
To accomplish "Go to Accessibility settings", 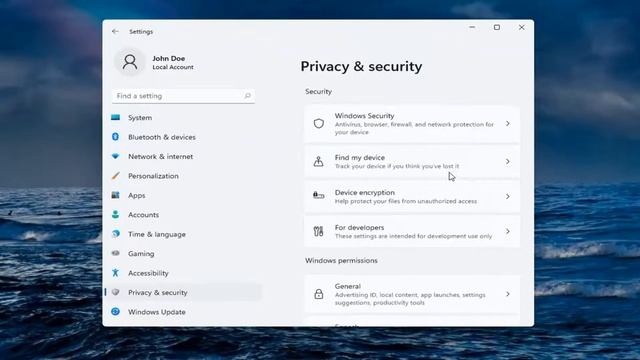I will click(183, 273).
